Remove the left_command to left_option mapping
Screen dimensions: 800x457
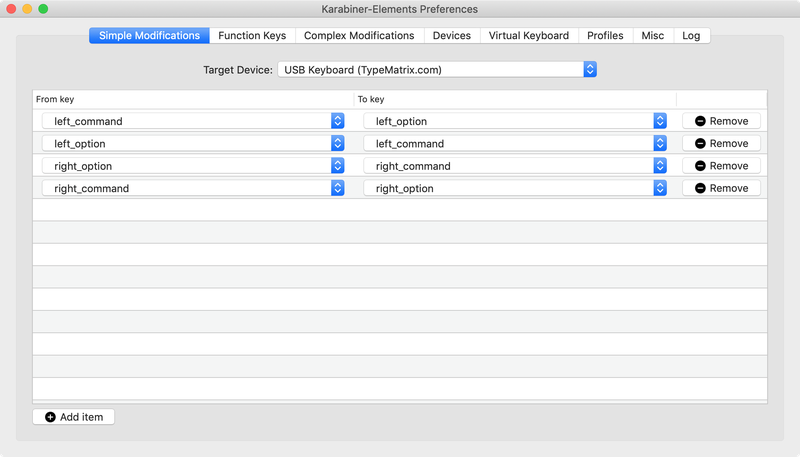pos(721,121)
